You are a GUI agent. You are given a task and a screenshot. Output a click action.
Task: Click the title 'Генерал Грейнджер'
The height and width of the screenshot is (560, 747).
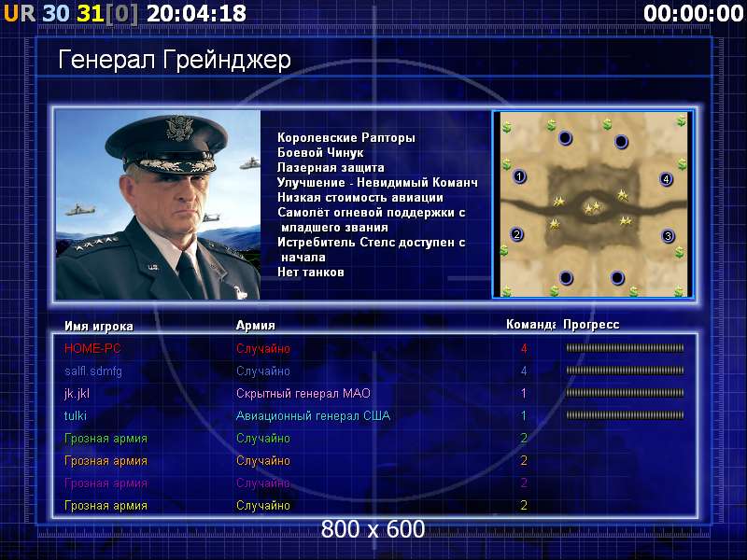pyautogui.click(x=175, y=61)
